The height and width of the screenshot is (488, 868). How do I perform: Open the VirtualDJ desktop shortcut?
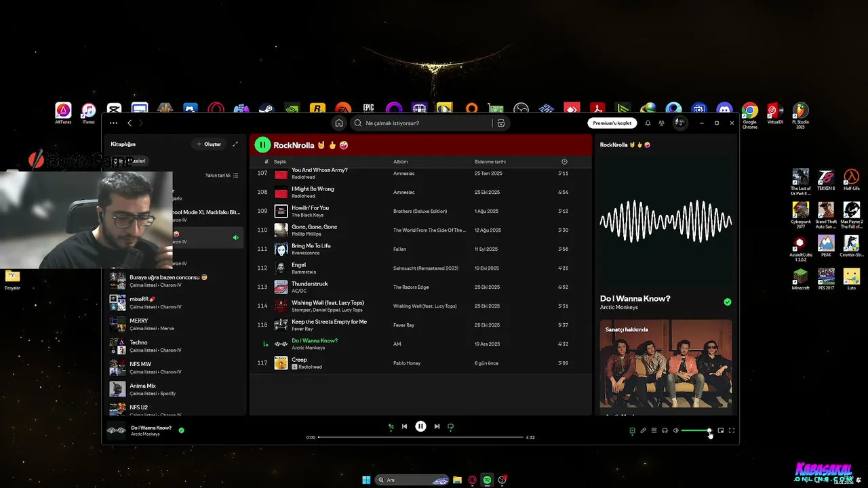[774, 114]
